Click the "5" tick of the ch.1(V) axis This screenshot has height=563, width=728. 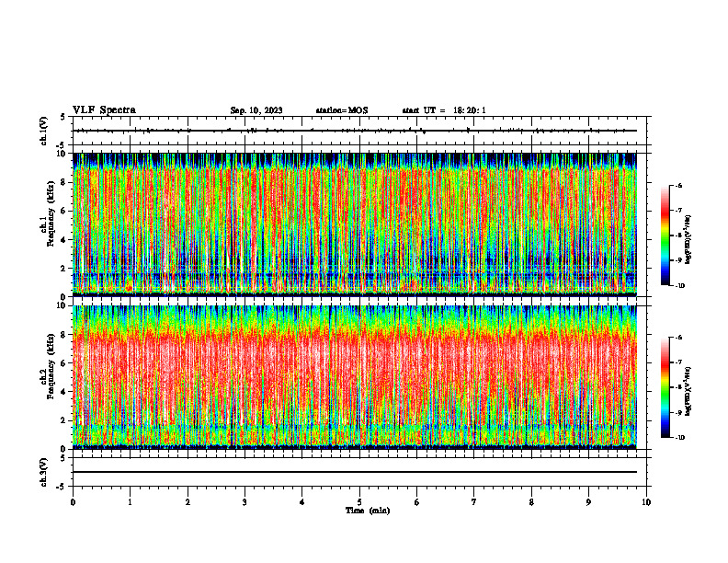[x=63, y=117]
